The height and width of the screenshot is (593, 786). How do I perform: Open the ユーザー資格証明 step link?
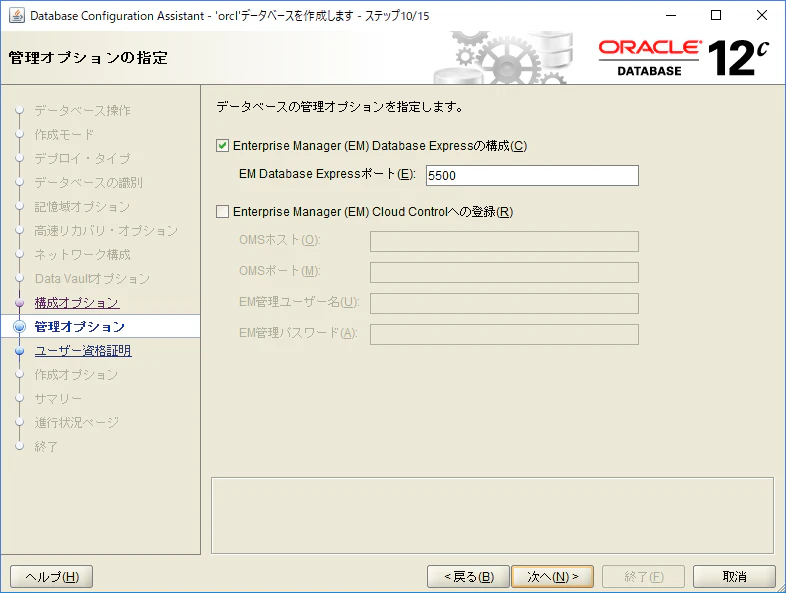[83, 351]
